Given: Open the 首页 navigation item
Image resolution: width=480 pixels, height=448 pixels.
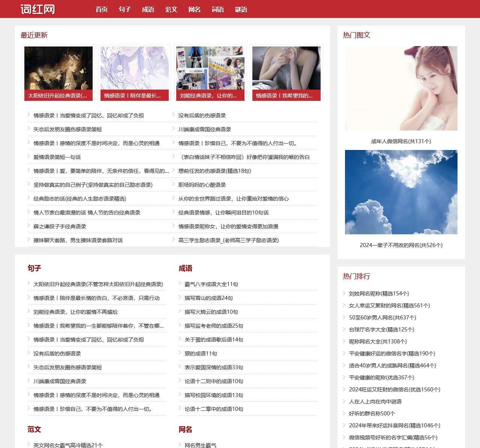Looking at the screenshot, I should click(x=102, y=9).
